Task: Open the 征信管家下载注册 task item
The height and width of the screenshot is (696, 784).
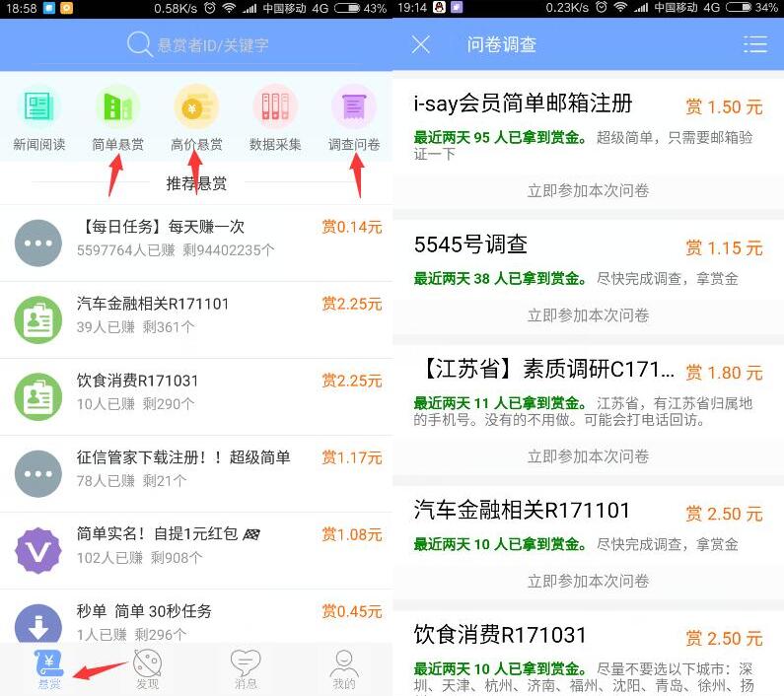Action: tap(196, 468)
